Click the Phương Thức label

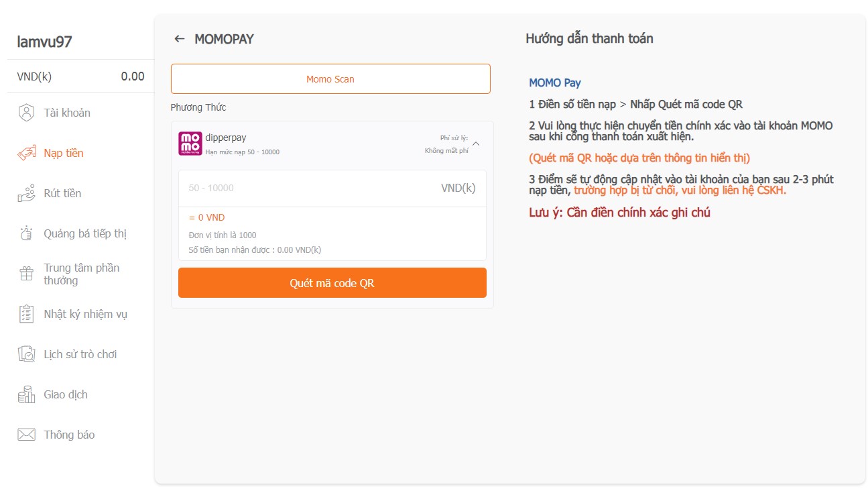pos(198,107)
